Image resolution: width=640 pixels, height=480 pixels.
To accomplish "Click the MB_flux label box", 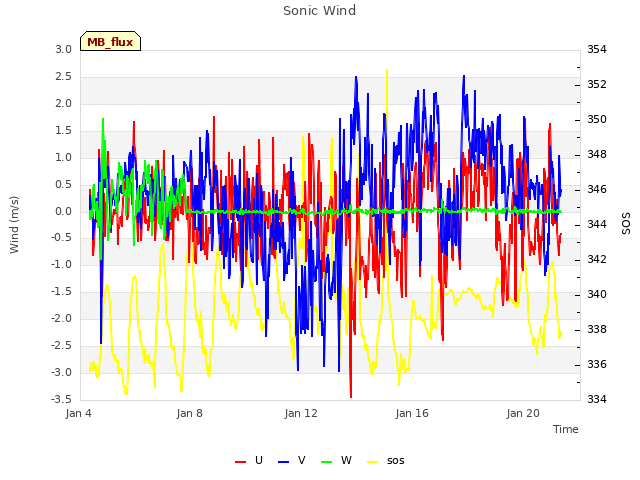I will point(110,41).
